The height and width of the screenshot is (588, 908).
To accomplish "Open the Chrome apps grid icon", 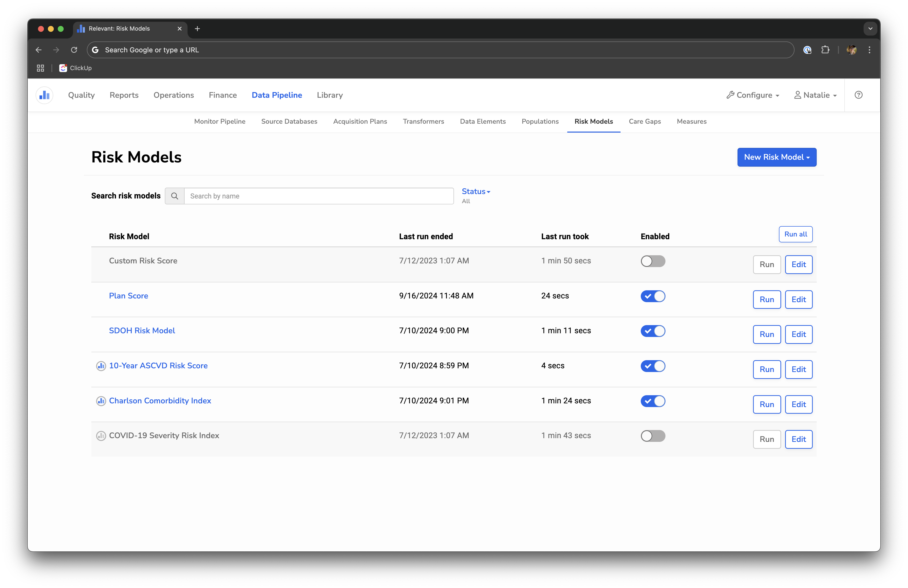I will click(40, 68).
